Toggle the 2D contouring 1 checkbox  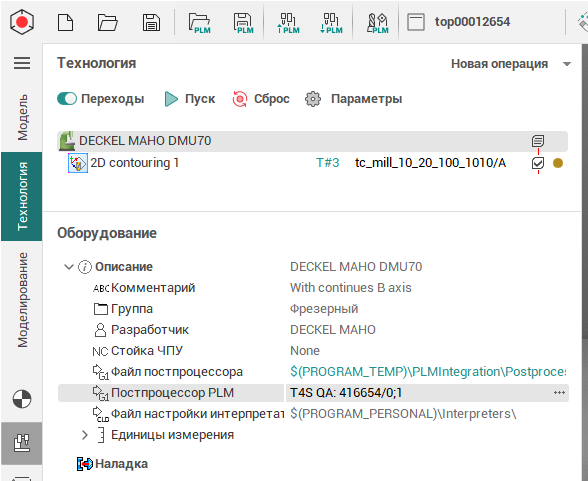538,163
